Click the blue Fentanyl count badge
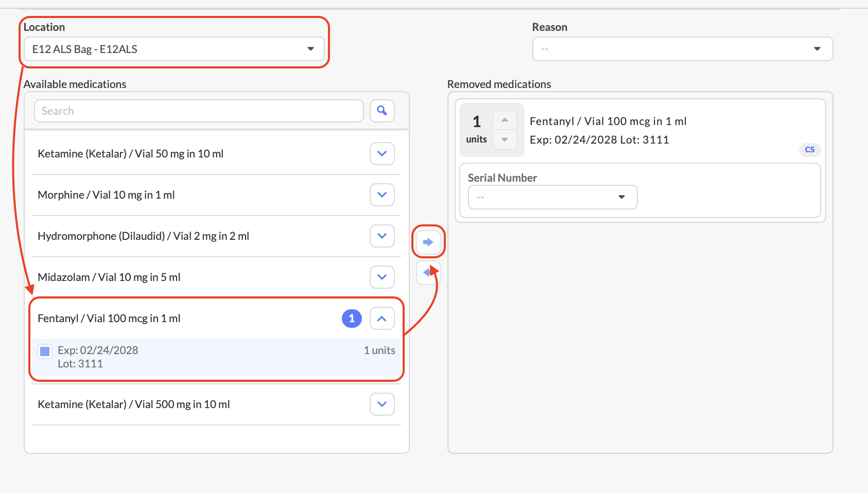This screenshot has height=493, width=868. 352,319
